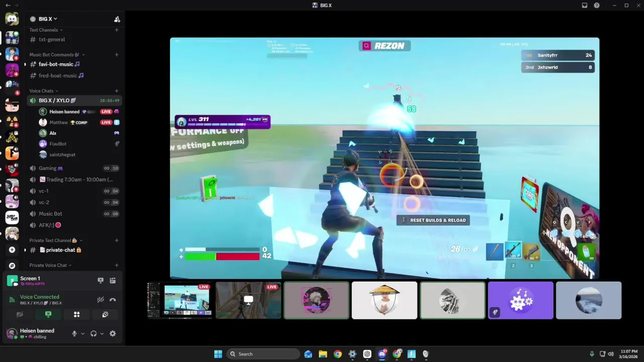Image resolution: width=644 pixels, height=362 pixels.
Task: Go back with the title bar arrow
Action: click(8, 5)
